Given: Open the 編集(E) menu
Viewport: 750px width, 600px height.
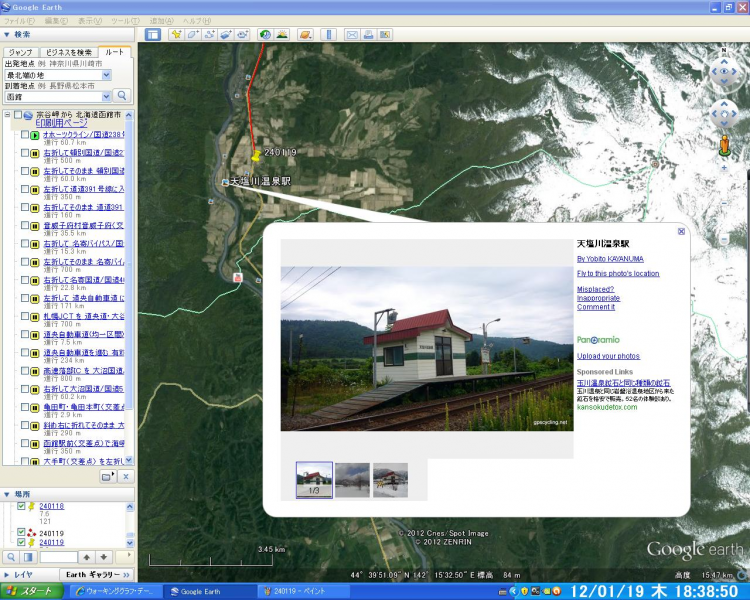Looking at the screenshot, I should tap(56, 21).
